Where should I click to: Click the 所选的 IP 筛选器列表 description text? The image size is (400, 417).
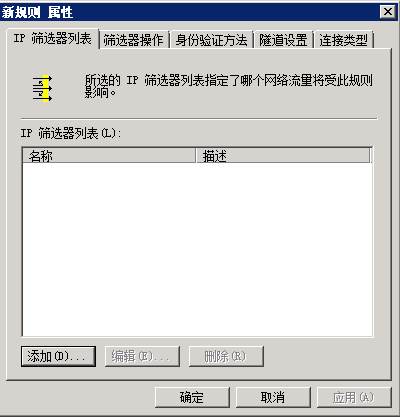(228, 86)
